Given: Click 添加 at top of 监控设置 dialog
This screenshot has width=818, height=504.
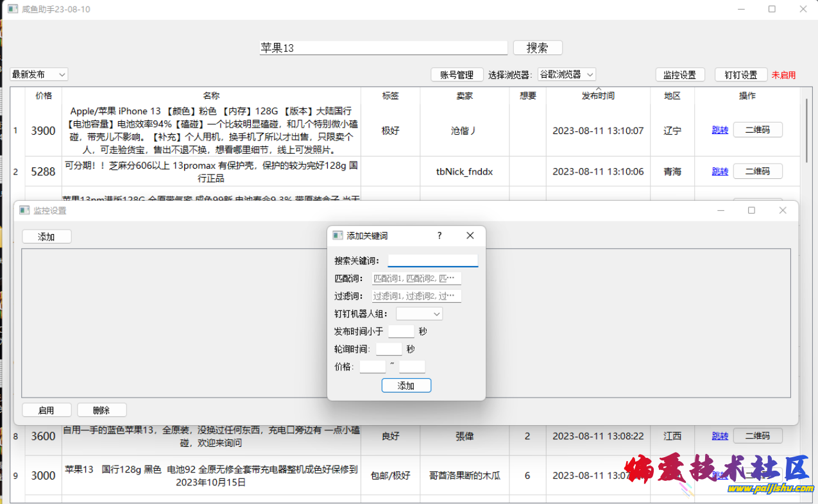Looking at the screenshot, I should pos(46,236).
